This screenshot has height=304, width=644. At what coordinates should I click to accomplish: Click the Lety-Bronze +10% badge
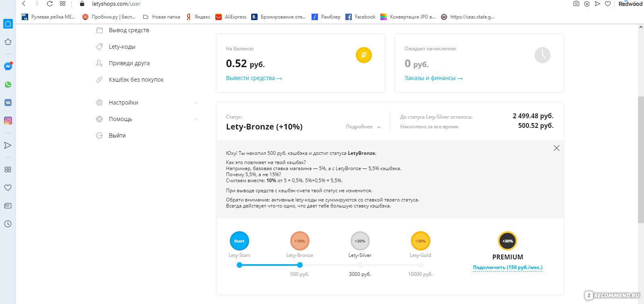300,241
